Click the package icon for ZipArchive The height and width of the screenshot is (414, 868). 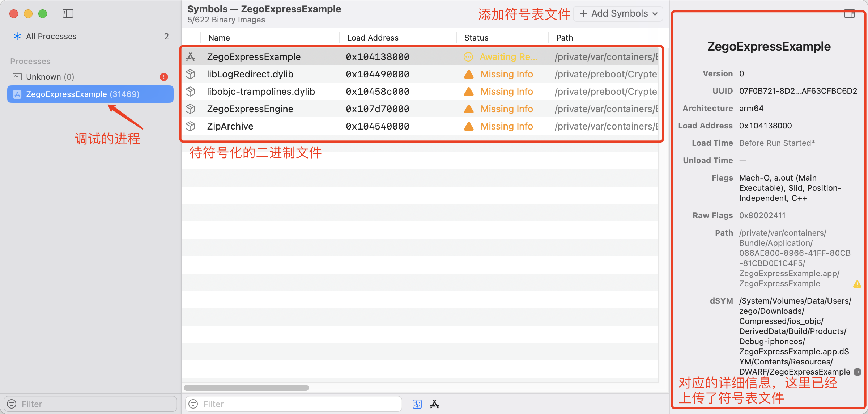[x=190, y=126]
